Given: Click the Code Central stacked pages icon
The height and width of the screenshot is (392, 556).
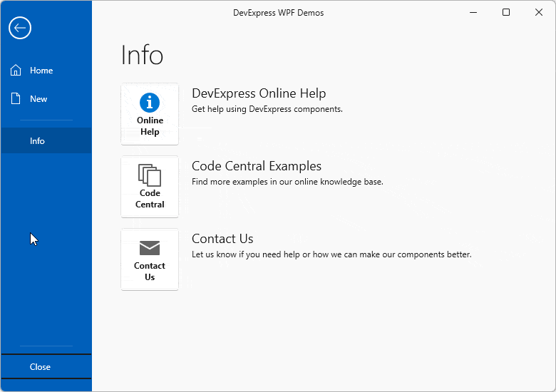Looking at the screenshot, I should (150, 175).
